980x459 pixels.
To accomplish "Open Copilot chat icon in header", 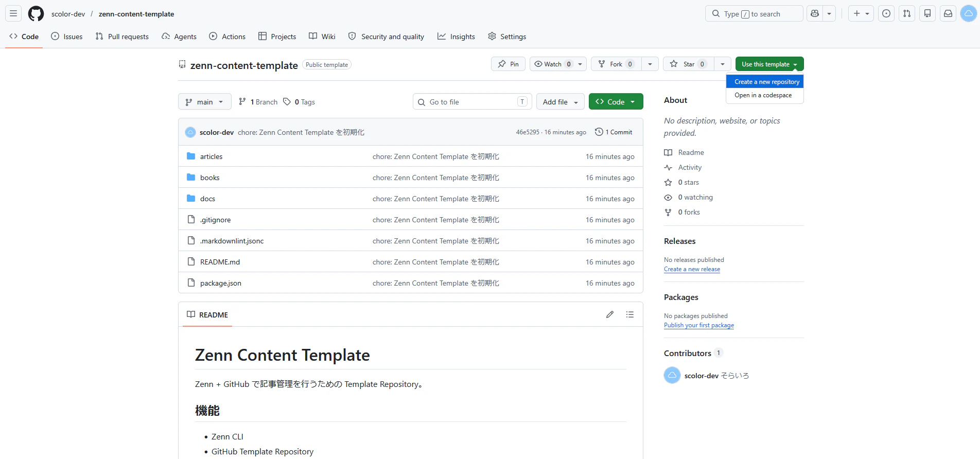I will (x=815, y=13).
